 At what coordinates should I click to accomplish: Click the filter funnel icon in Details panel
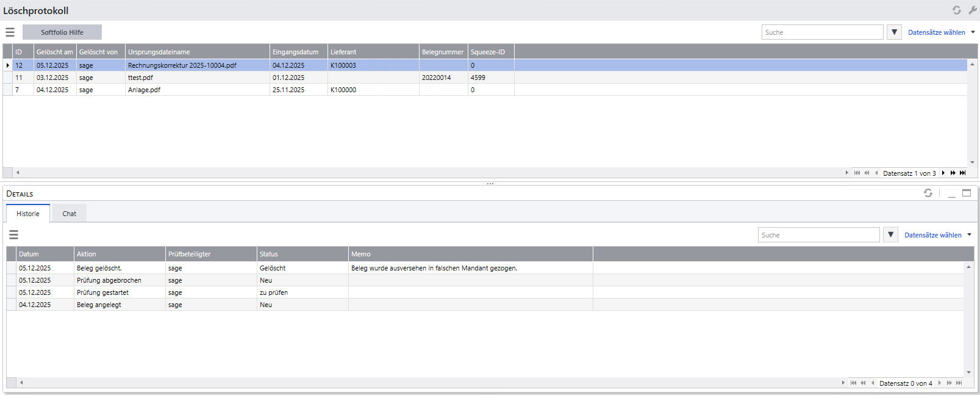tap(890, 235)
